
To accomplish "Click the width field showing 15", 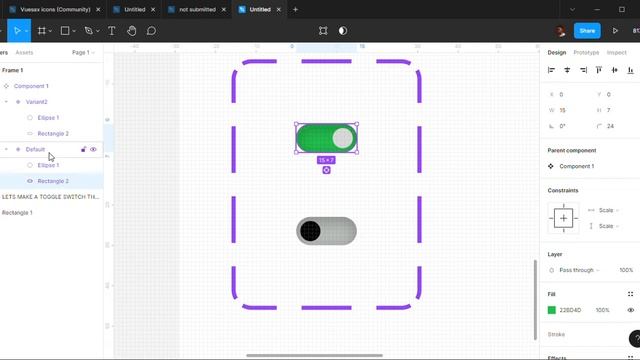I will coord(567,110).
